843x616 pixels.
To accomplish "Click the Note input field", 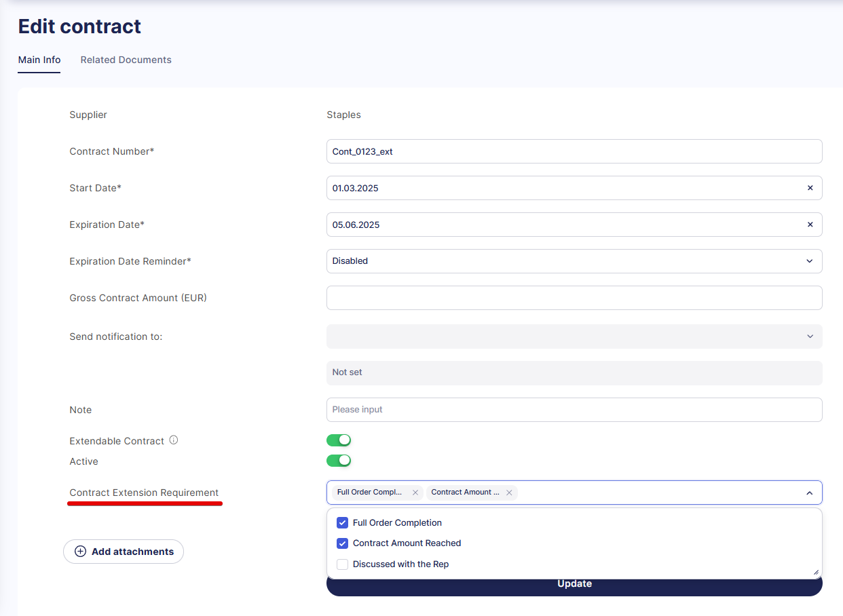I will coord(574,410).
